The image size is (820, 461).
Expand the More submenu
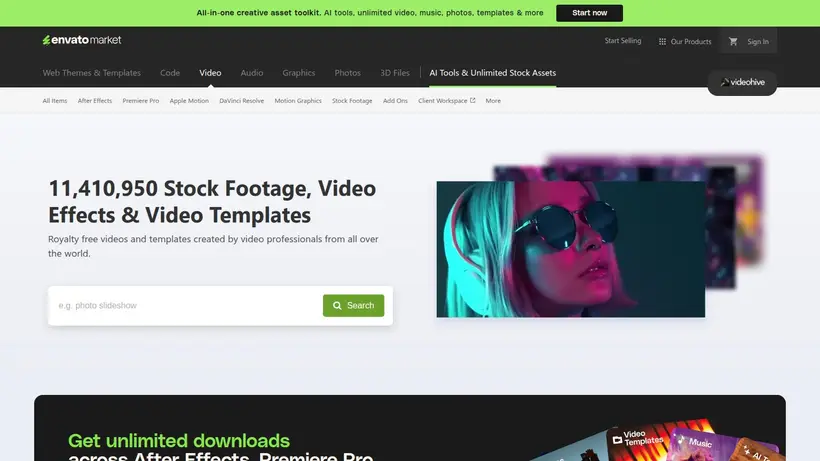click(x=493, y=100)
